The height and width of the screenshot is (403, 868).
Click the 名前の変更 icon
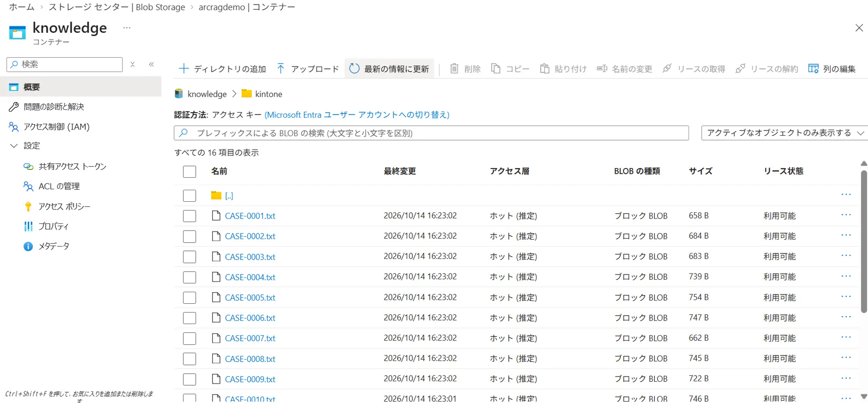pos(602,69)
